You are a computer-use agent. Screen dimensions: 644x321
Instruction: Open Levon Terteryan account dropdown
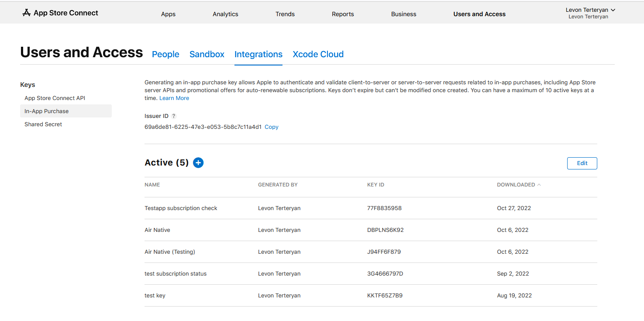tap(590, 10)
